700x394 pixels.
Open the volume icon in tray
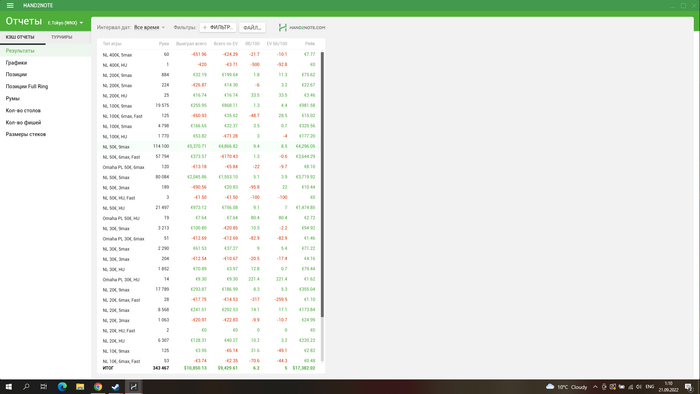[639, 387]
